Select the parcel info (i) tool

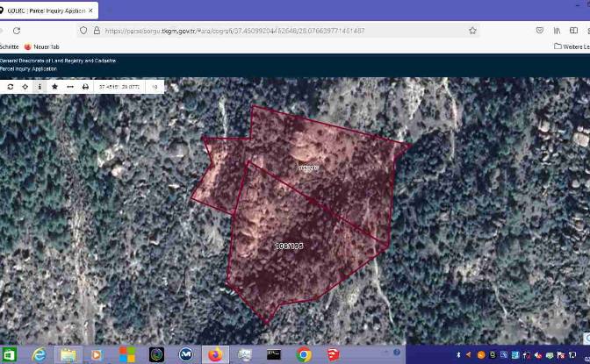click(x=40, y=87)
